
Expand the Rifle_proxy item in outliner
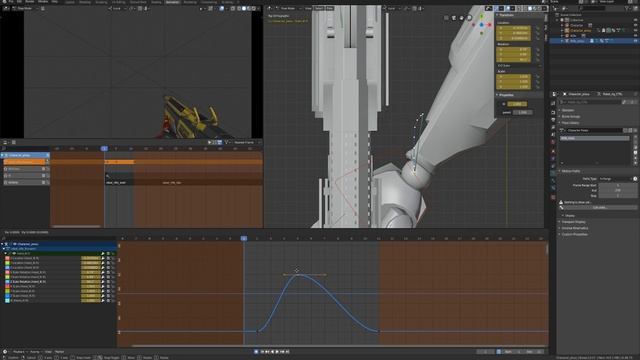(x=562, y=41)
